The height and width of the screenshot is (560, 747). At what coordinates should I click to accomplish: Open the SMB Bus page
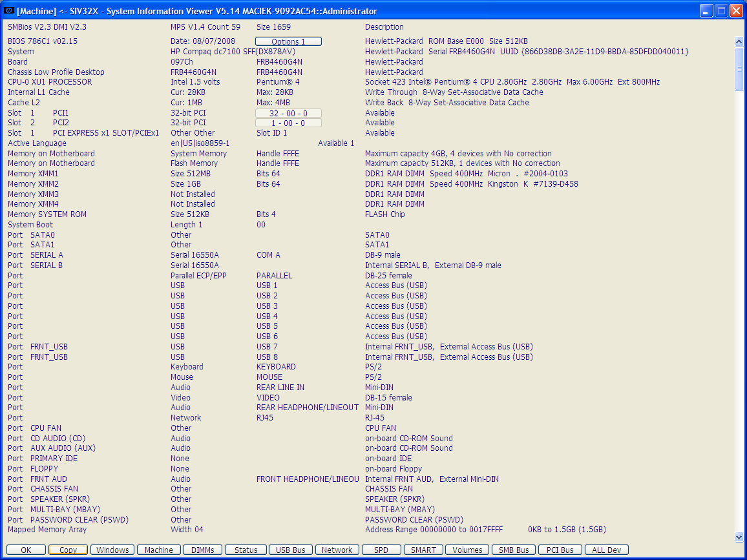tap(514, 550)
